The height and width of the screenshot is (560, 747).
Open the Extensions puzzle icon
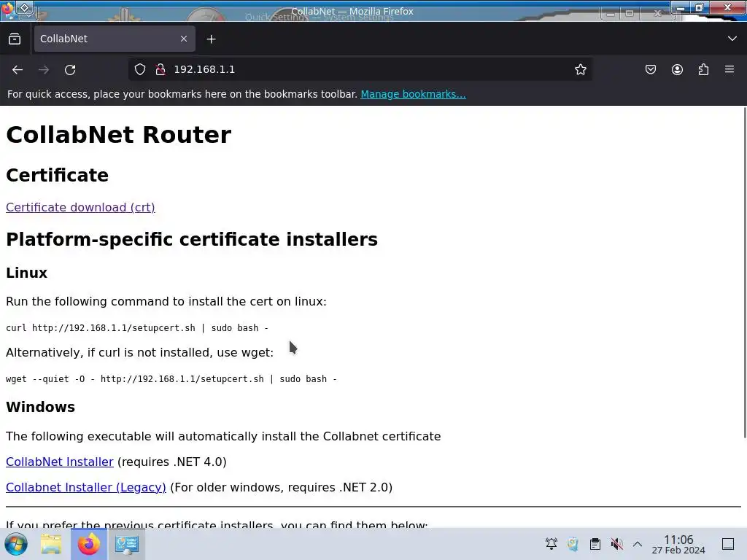click(x=703, y=69)
